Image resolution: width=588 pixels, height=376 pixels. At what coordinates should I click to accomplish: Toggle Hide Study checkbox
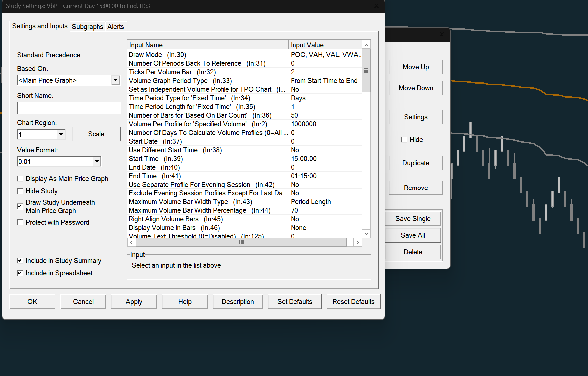pyautogui.click(x=20, y=191)
